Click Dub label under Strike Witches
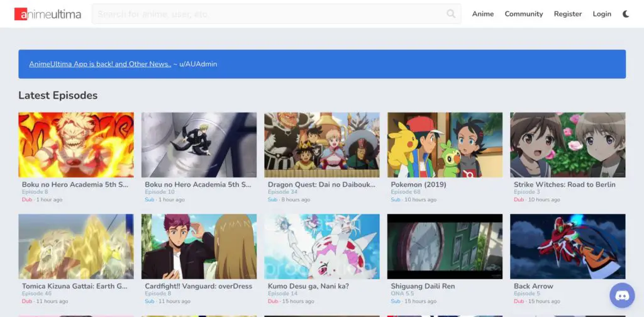644x317 pixels. click(519, 199)
